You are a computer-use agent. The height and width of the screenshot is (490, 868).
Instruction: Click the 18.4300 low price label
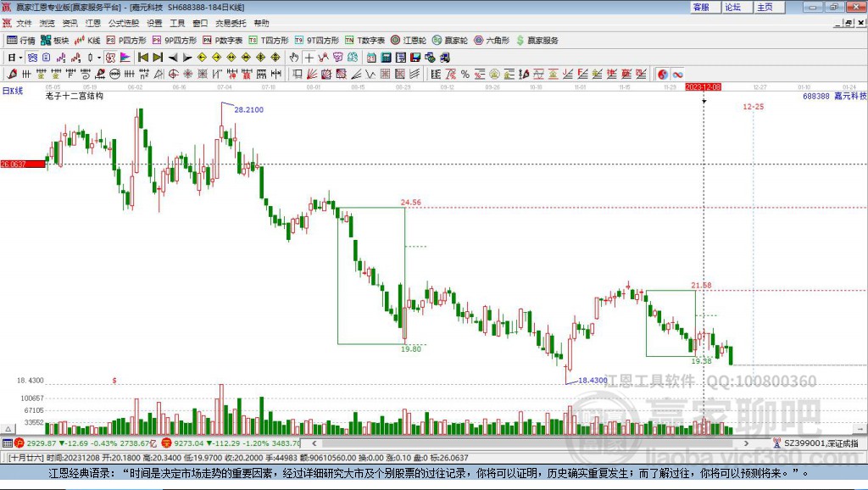[x=593, y=381]
